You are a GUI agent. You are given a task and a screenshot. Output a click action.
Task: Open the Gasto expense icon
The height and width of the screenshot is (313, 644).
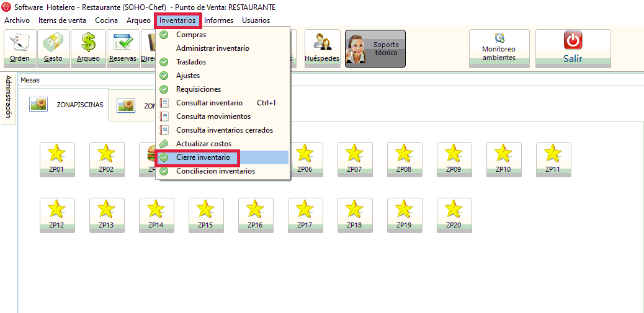[53, 48]
